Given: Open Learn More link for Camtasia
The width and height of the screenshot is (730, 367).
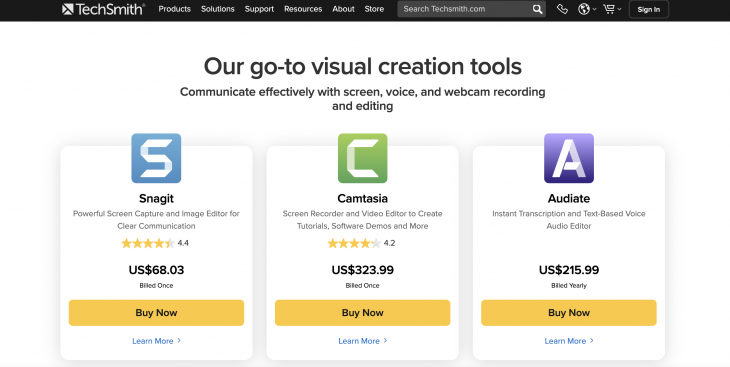Looking at the screenshot, I should 363,341.
